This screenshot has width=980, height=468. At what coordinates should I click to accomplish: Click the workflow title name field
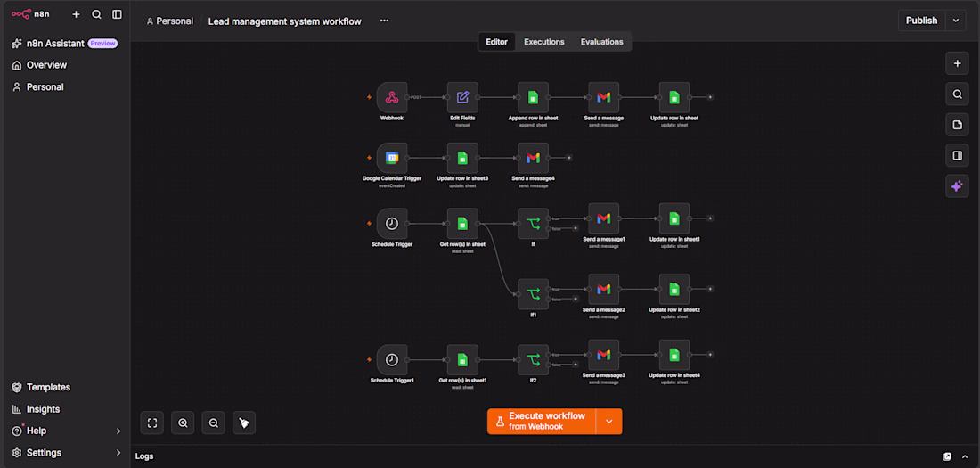(x=285, y=21)
